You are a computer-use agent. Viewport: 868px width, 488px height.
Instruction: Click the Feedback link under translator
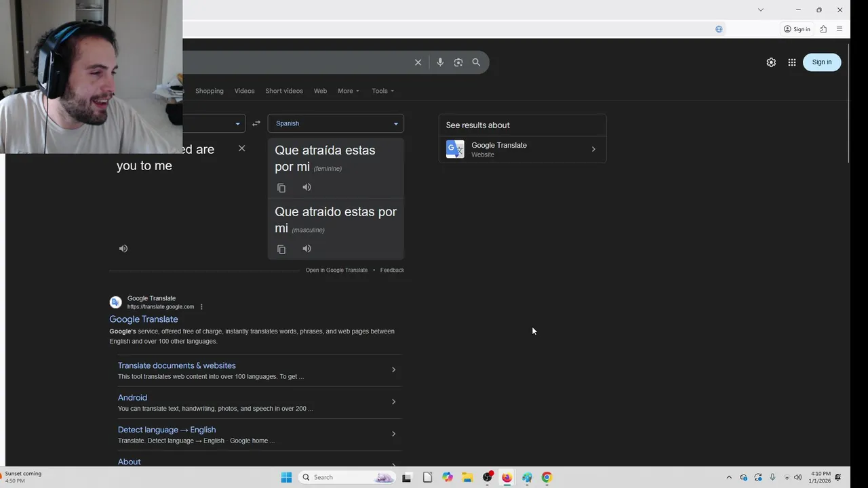tap(392, 270)
